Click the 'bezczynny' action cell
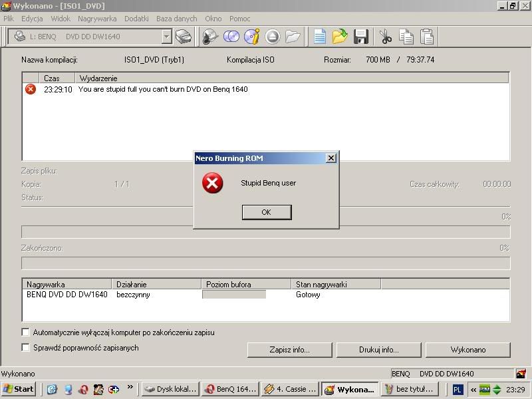532x399 pixels. pos(133,295)
